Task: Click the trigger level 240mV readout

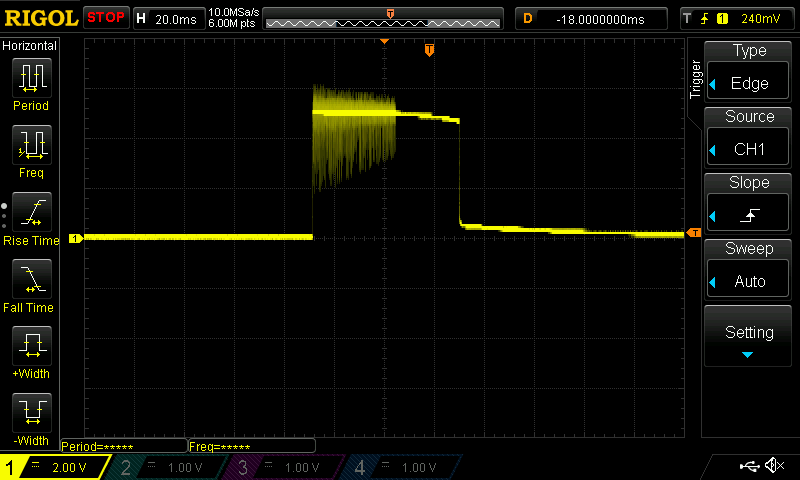Action: click(x=761, y=19)
